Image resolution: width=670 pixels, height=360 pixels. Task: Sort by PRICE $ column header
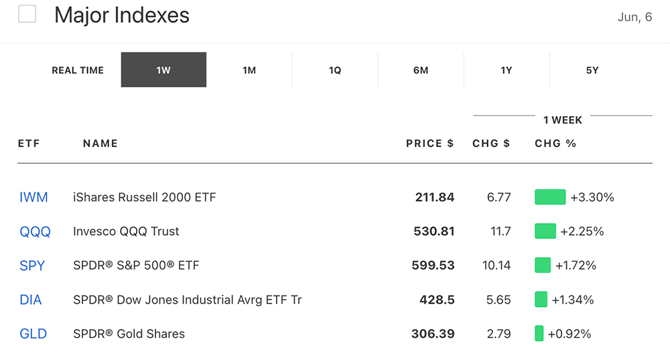430,143
